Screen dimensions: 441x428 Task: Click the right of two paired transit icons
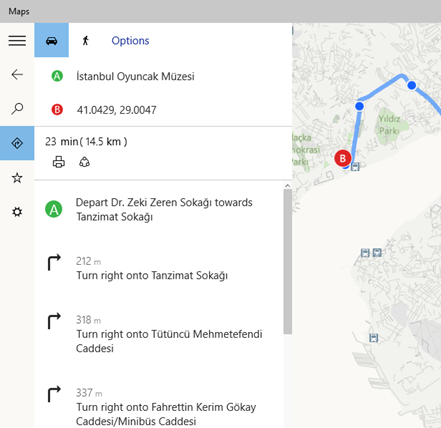click(x=377, y=252)
